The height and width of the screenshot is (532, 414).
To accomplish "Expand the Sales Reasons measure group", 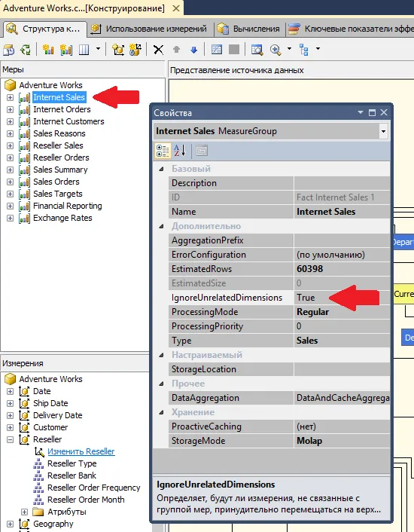I will 11,133.
